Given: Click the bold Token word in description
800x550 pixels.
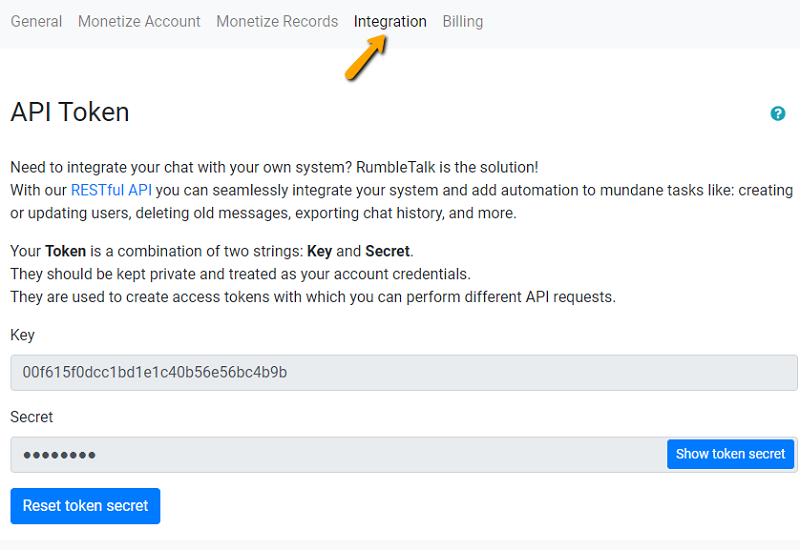Looking at the screenshot, I should 66,251.
